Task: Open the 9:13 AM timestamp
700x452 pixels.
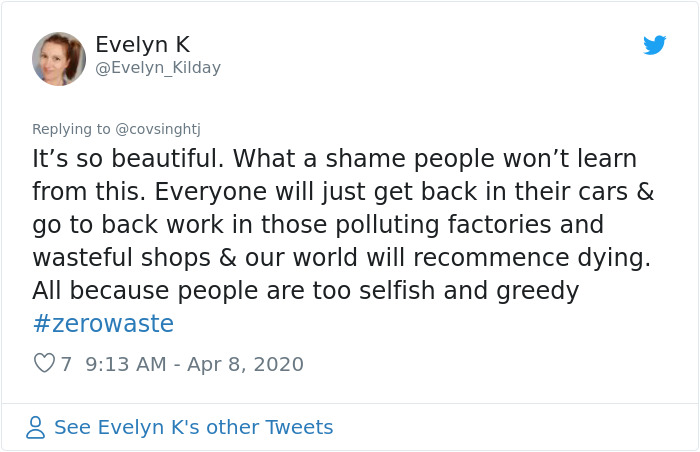Action: click(x=126, y=364)
